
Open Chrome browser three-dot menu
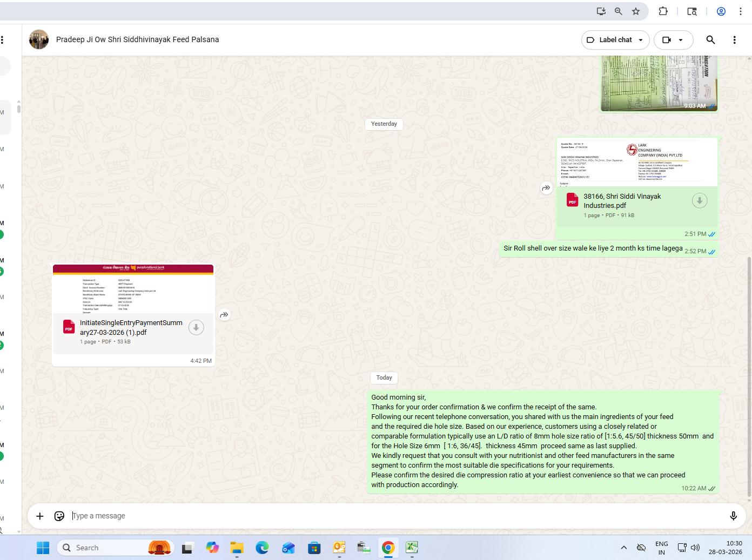pos(741,11)
